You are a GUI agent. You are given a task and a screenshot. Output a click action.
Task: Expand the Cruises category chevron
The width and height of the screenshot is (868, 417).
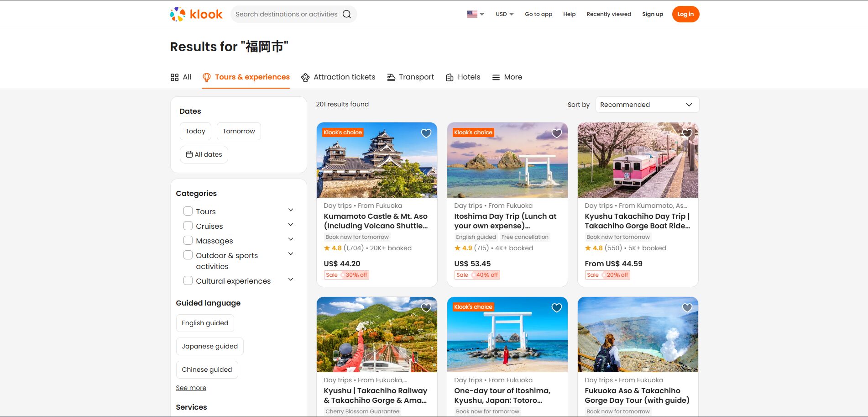(291, 225)
